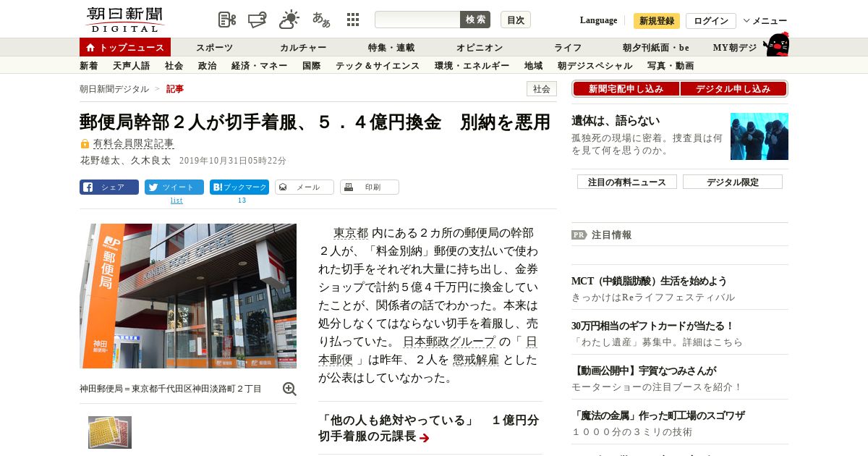Click the ログイン login button

click(x=711, y=21)
